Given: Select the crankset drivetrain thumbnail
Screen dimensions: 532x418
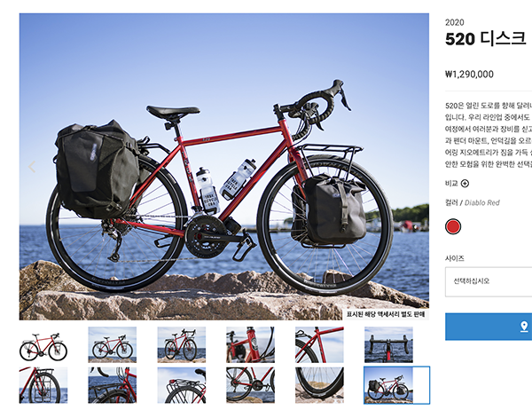Looking at the screenshot, I should coord(250,385).
